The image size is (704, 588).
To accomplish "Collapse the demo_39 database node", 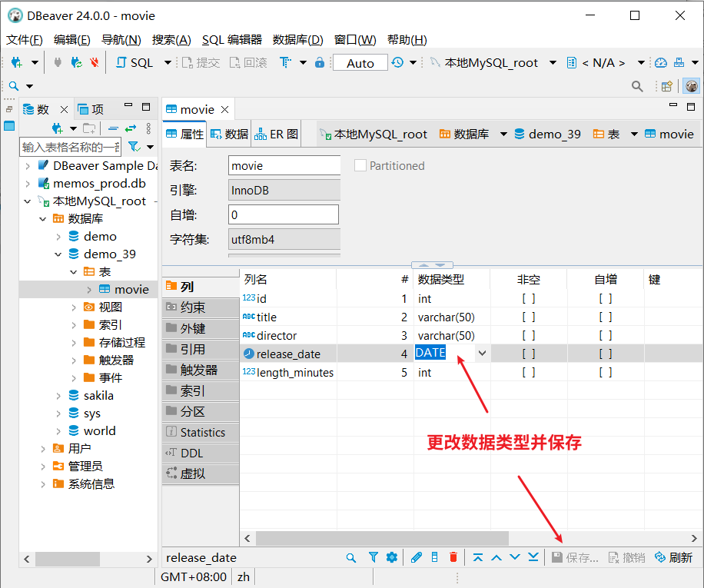I will [x=58, y=254].
